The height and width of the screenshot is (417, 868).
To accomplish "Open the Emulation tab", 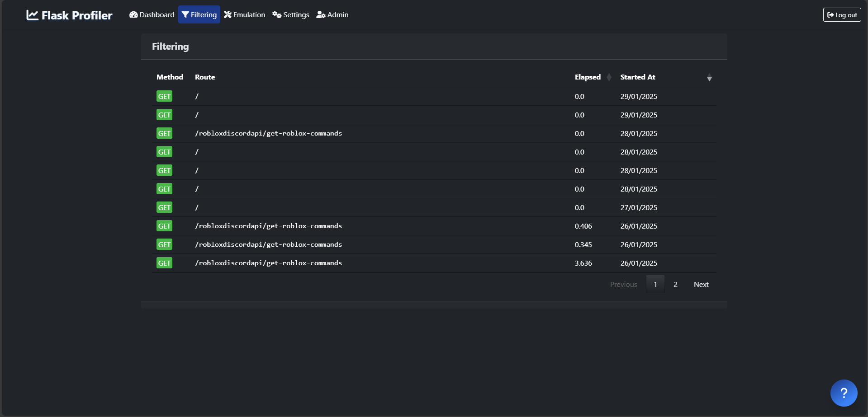I will coord(245,14).
